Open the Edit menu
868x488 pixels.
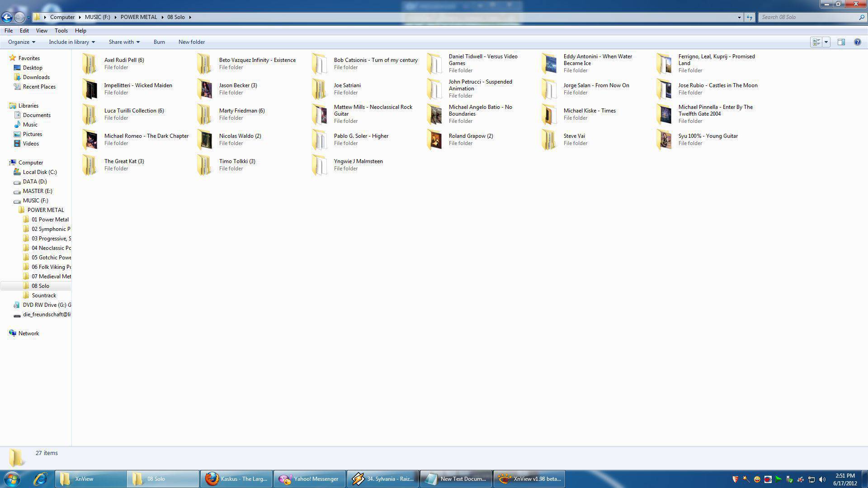pyautogui.click(x=24, y=31)
